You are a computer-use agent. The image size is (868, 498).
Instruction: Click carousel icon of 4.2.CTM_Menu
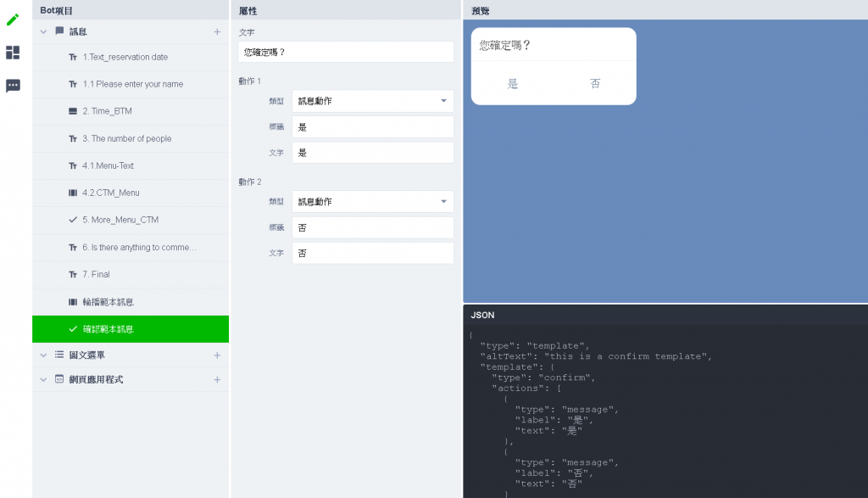(x=73, y=193)
